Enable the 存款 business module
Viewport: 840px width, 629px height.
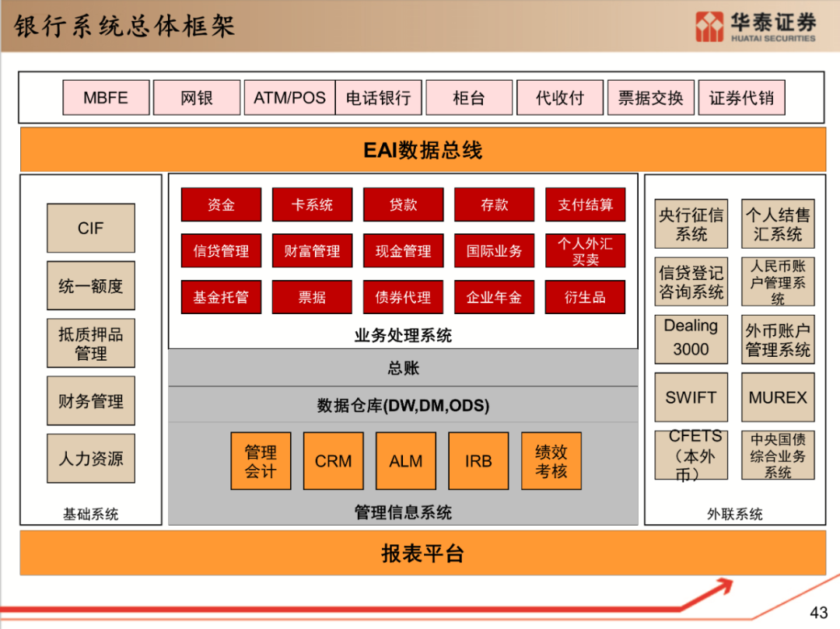[494, 204]
